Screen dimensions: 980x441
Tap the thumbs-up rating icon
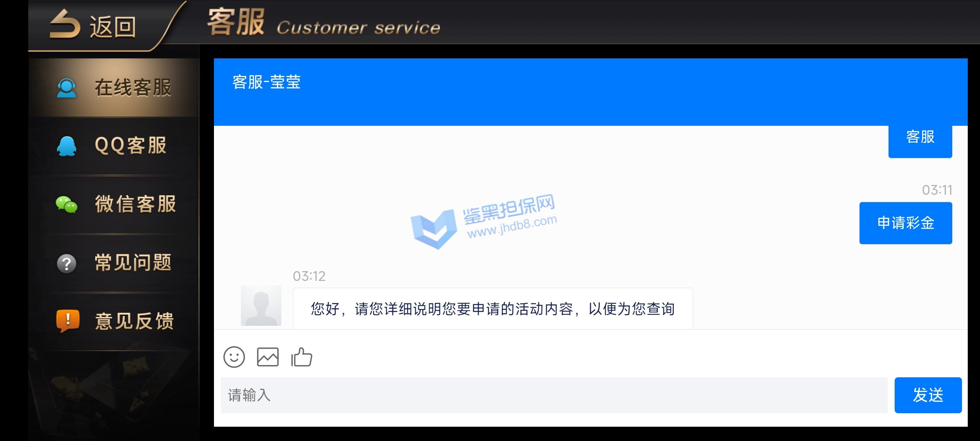point(302,357)
